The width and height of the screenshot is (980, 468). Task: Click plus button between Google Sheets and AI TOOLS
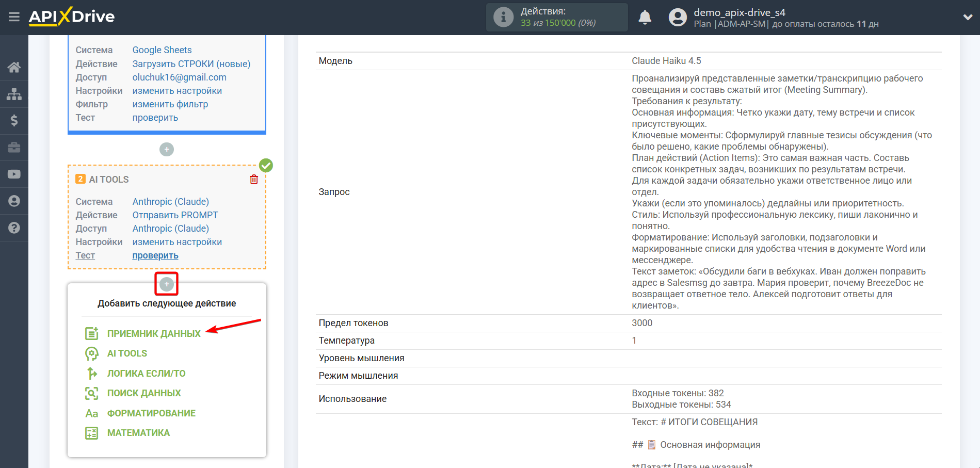click(167, 150)
